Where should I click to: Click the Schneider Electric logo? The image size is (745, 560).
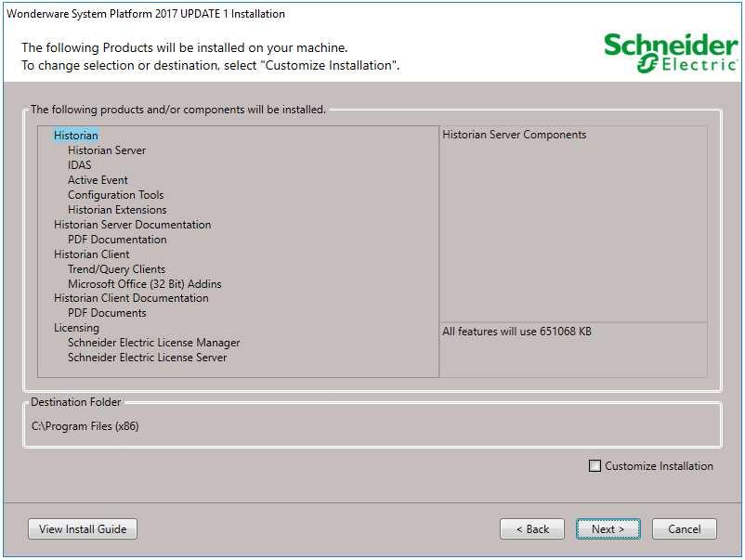coord(671,52)
